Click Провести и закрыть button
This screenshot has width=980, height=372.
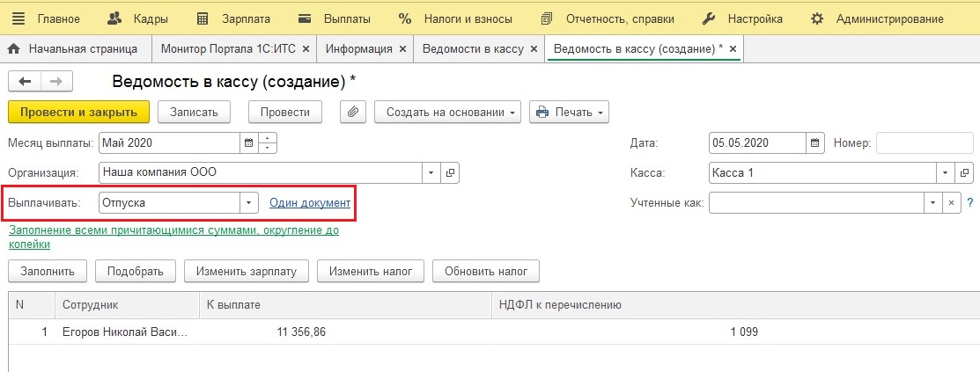(78, 113)
